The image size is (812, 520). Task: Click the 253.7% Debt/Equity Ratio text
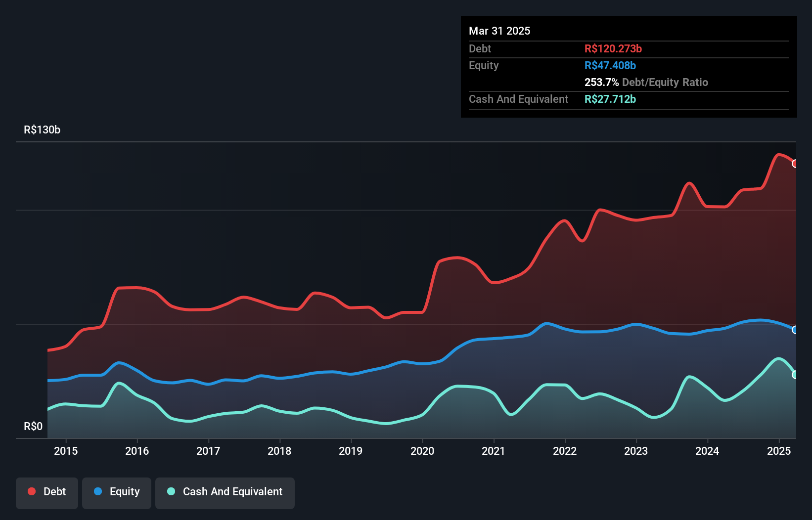[646, 82]
